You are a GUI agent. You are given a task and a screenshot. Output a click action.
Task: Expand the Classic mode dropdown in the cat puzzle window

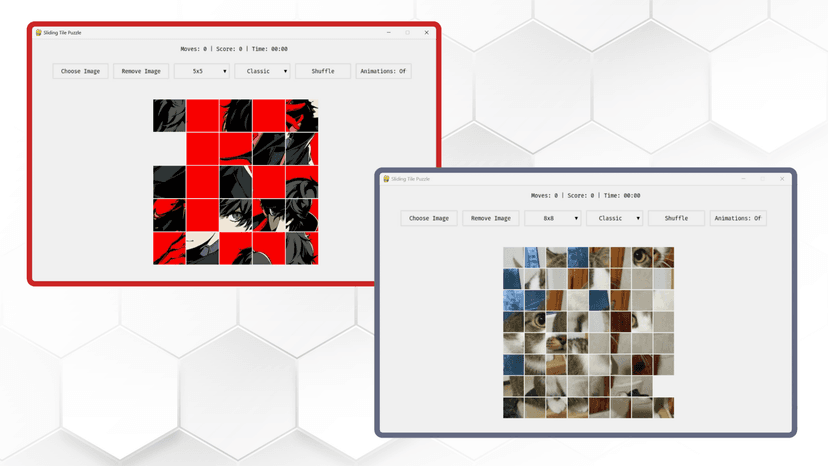pyautogui.click(x=614, y=218)
